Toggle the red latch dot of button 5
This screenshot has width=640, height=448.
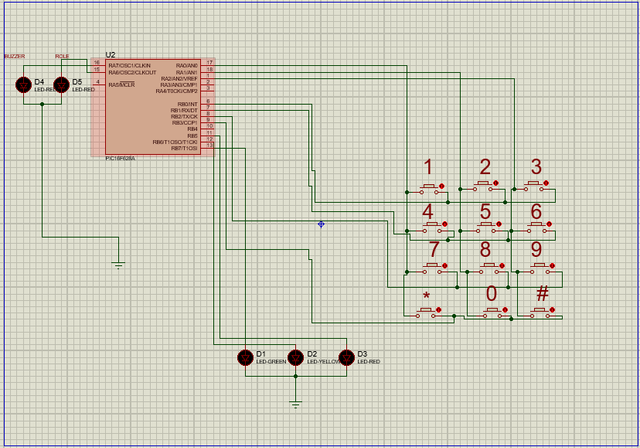(x=499, y=224)
